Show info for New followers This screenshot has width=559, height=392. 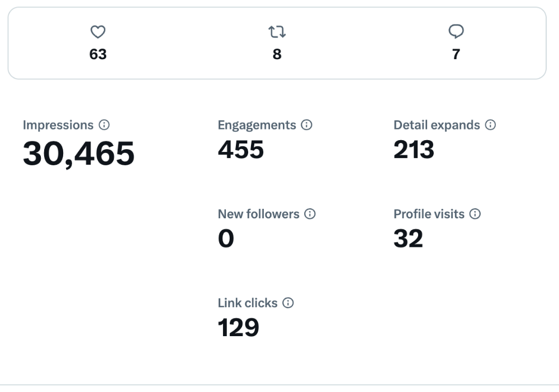(x=310, y=214)
